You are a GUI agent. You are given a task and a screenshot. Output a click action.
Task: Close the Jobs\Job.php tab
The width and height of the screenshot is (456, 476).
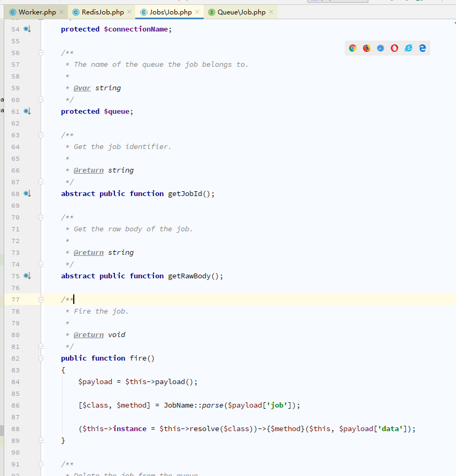(x=197, y=12)
